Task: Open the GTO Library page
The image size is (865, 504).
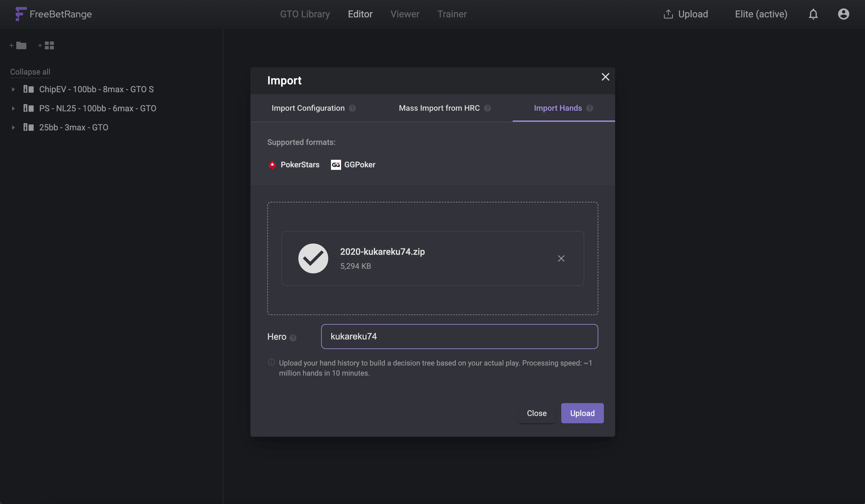Action: click(305, 14)
